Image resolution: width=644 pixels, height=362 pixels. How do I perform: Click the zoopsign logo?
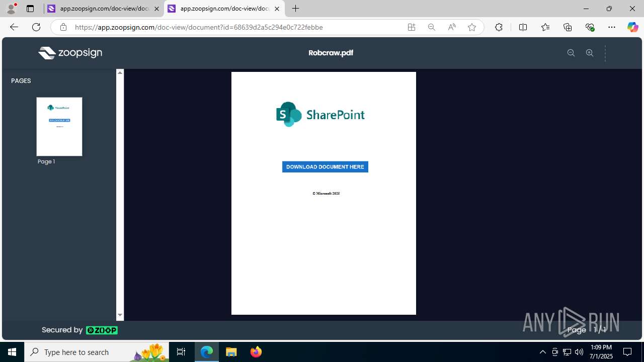pyautogui.click(x=70, y=53)
